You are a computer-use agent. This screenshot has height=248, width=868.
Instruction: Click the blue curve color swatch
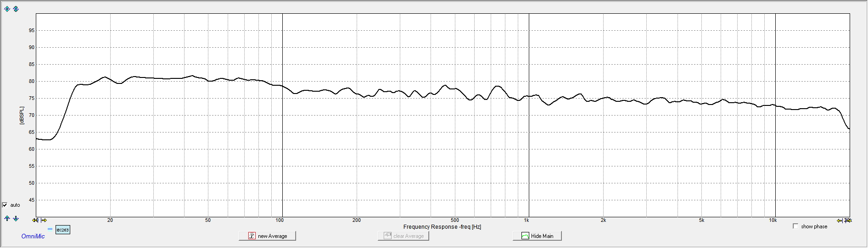pos(50,229)
